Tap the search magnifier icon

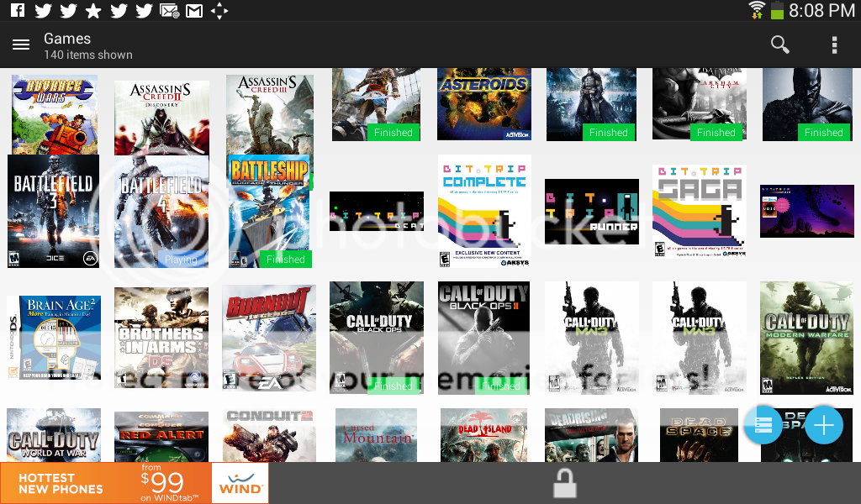779,45
